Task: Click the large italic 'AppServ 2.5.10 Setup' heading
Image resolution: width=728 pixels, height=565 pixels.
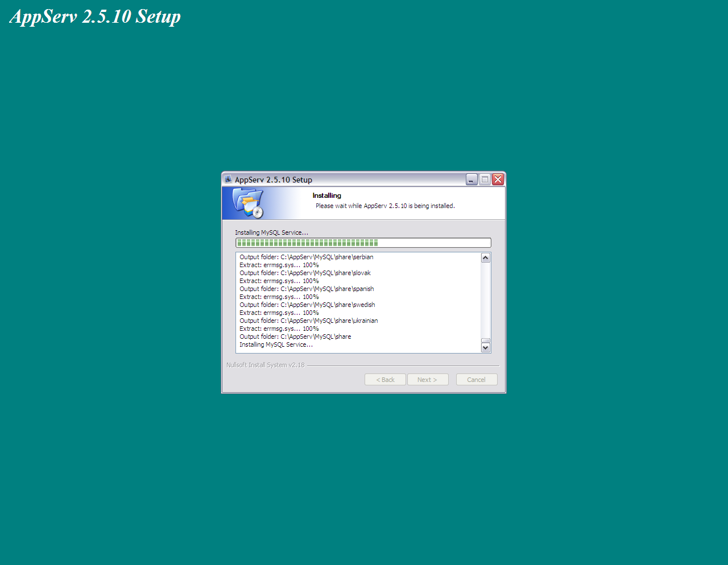Action: coord(96,16)
